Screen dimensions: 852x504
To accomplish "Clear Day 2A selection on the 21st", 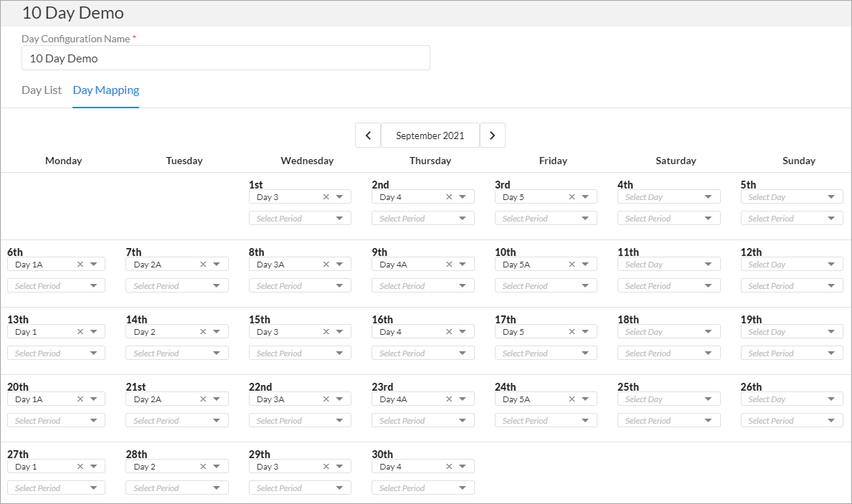I will pyautogui.click(x=203, y=399).
